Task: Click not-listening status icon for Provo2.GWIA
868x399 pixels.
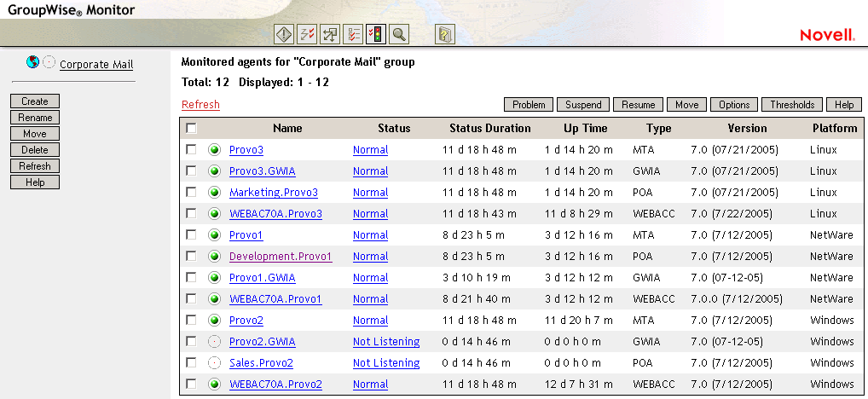Action: 214,341
